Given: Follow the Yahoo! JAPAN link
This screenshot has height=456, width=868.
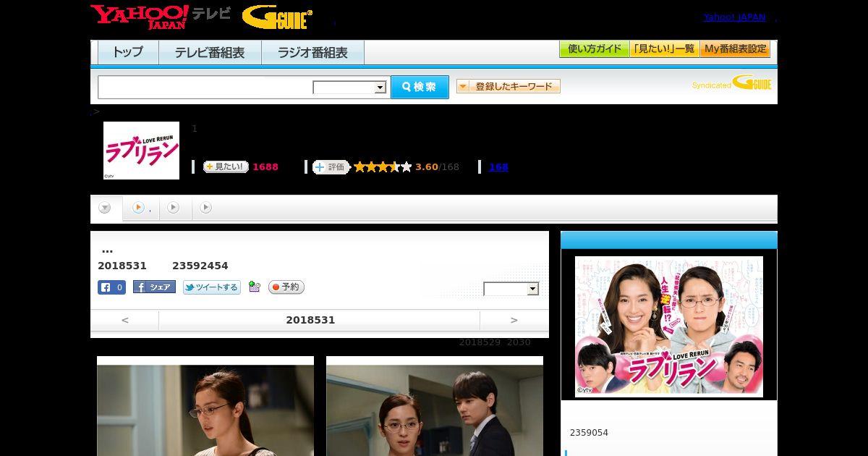Looking at the screenshot, I should 734,17.
